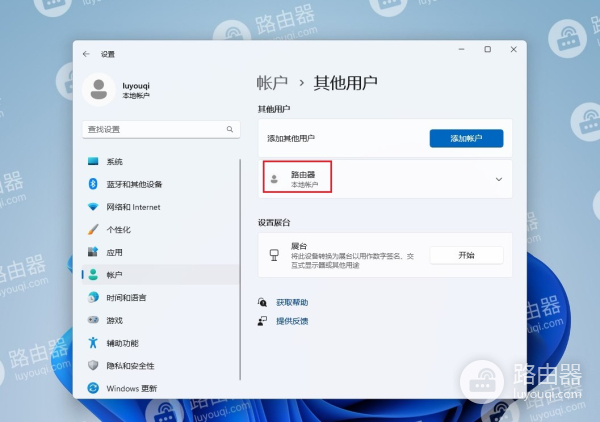Click the 系统 monitor icon

click(93, 161)
